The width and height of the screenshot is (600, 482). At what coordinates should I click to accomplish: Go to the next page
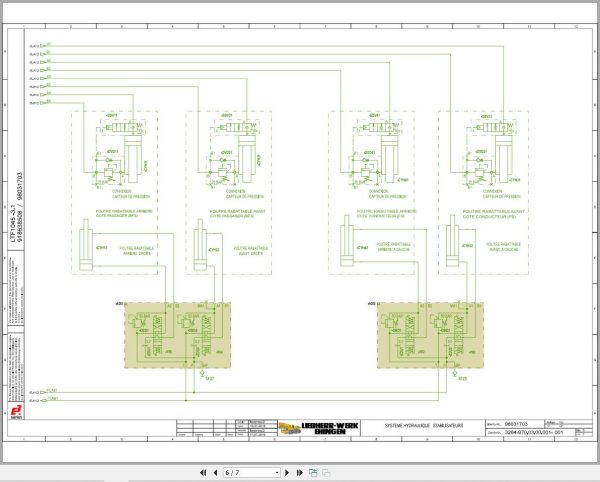pos(287,473)
